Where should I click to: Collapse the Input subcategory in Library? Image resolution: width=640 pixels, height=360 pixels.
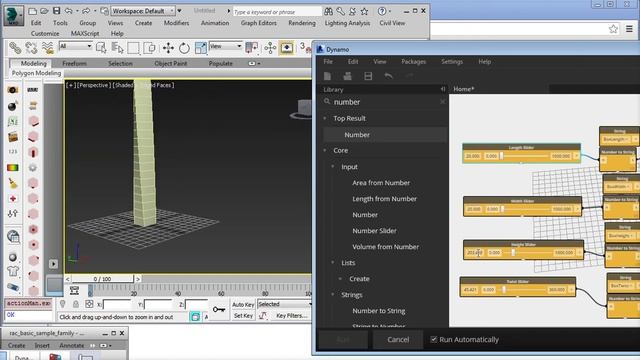pos(333,167)
